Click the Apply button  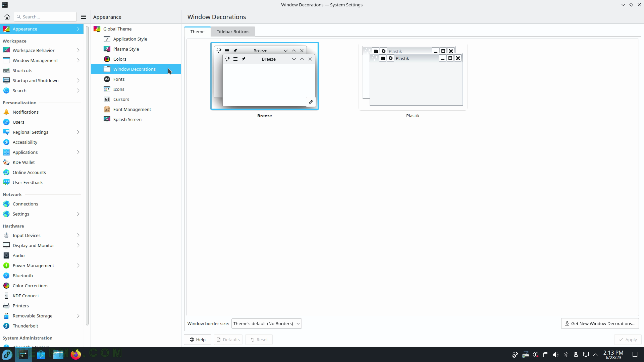pos(628,340)
